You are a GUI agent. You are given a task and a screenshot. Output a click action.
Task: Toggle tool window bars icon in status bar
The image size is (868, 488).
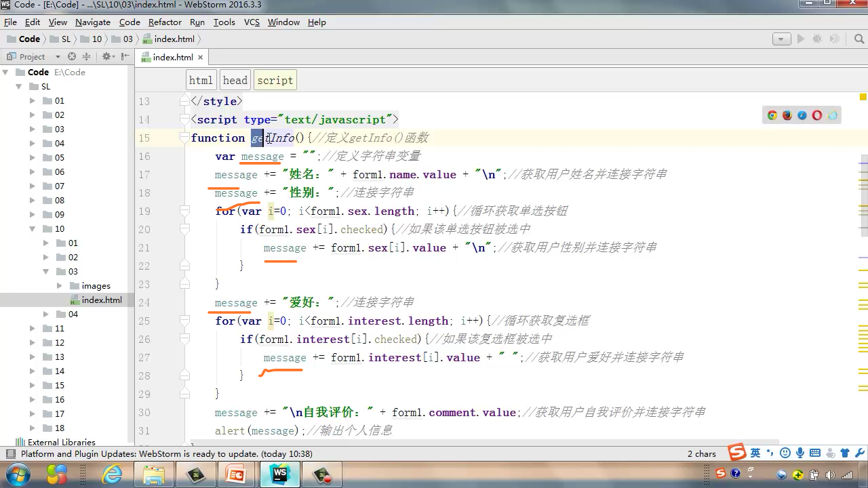click(10, 454)
